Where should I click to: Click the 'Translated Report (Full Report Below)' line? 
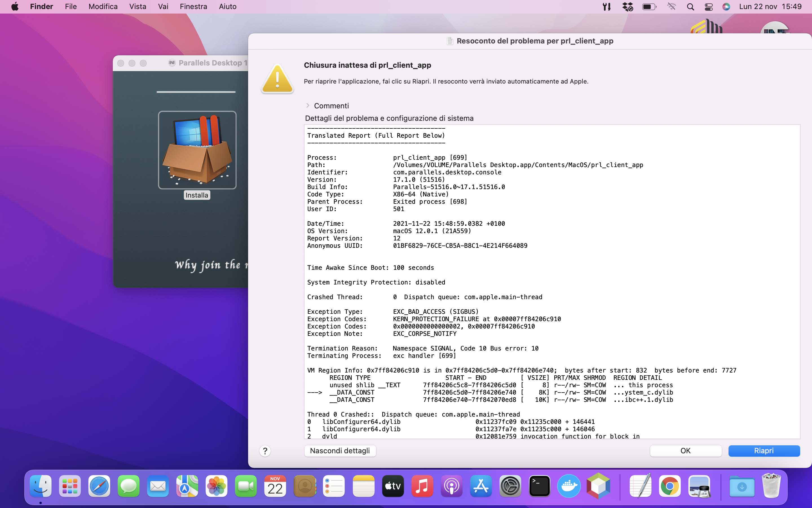376,135
